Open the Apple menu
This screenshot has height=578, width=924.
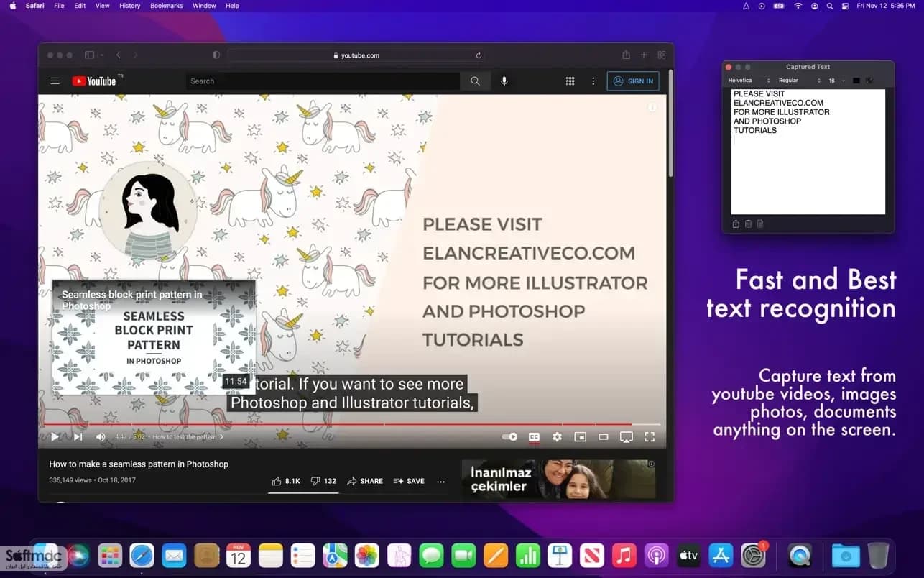[x=13, y=6]
